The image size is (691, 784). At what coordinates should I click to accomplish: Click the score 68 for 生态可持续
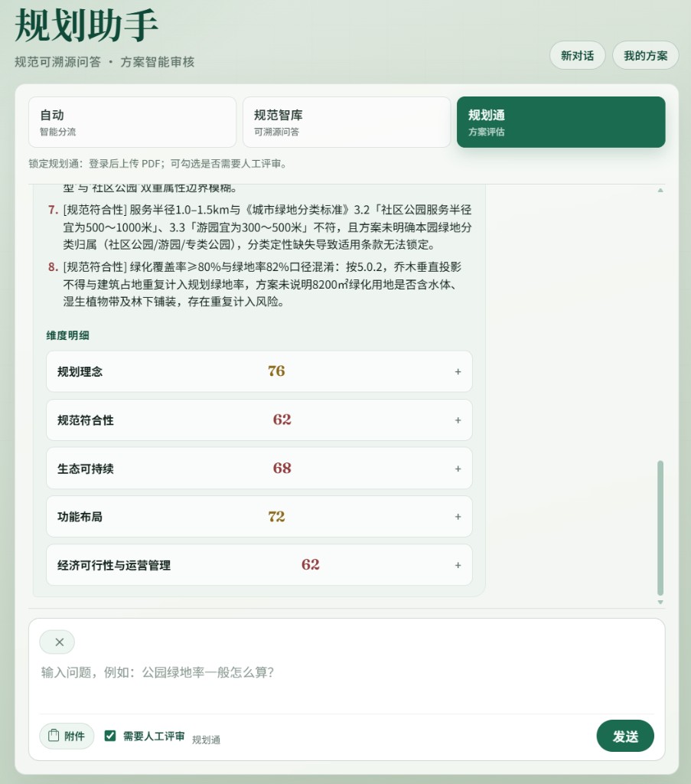[282, 468]
